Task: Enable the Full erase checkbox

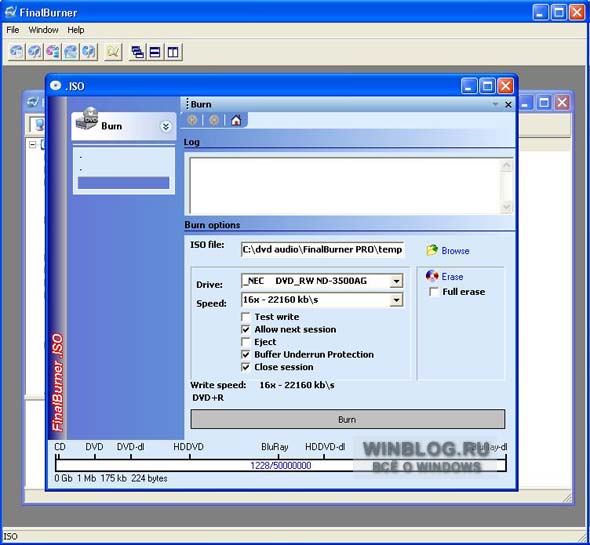Action: (434, 292)
